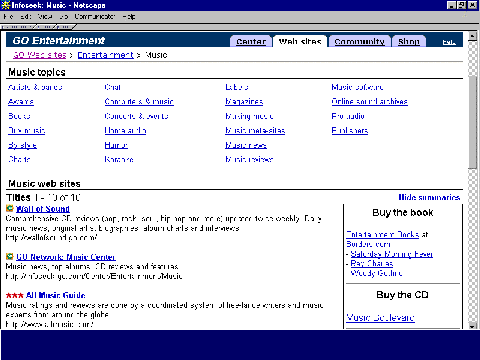Switch to the Center tab
The image size is (480, 360).
251,41
